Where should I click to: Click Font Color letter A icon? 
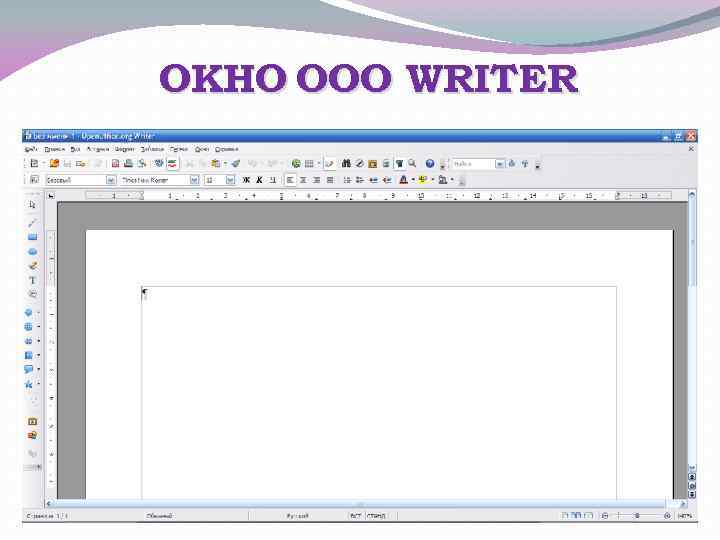[x=403, y=180]
